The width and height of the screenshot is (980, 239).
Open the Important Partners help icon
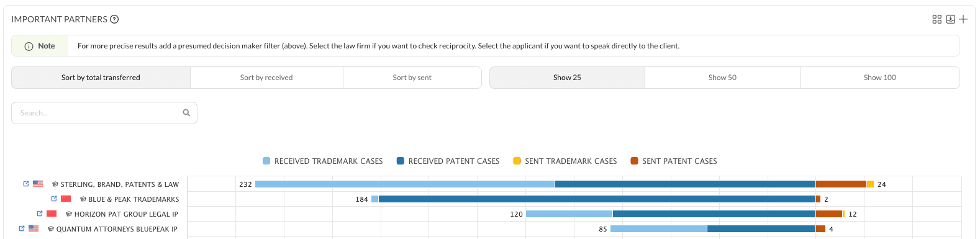114,19
